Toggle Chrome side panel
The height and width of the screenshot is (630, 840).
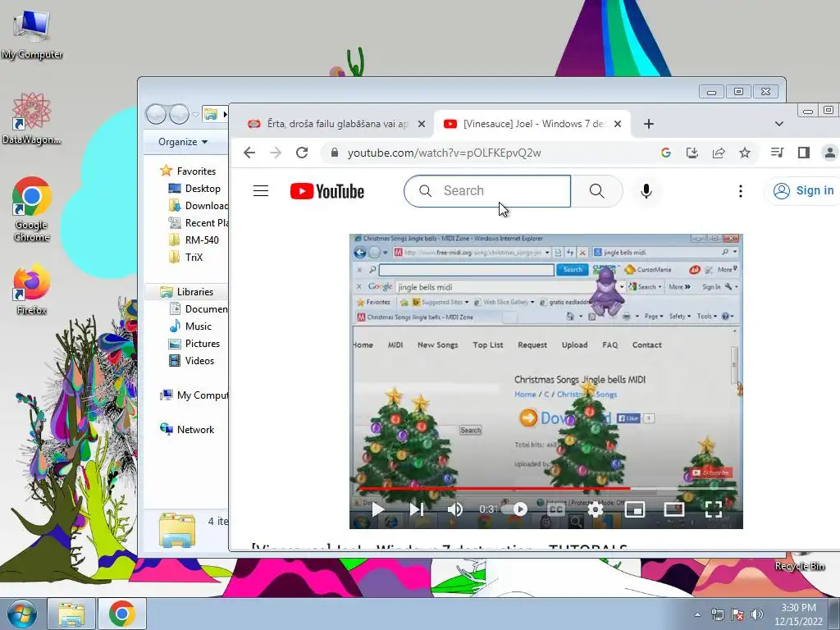[803, 153]
